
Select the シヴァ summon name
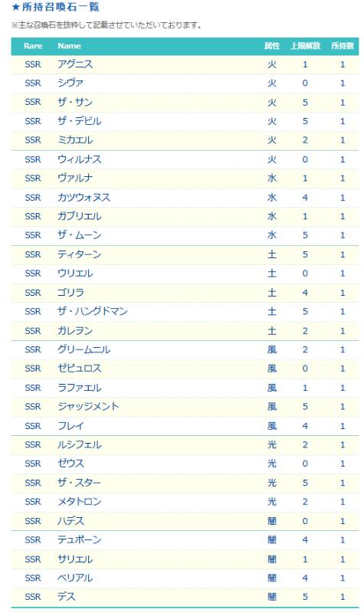tap(71, 83)
